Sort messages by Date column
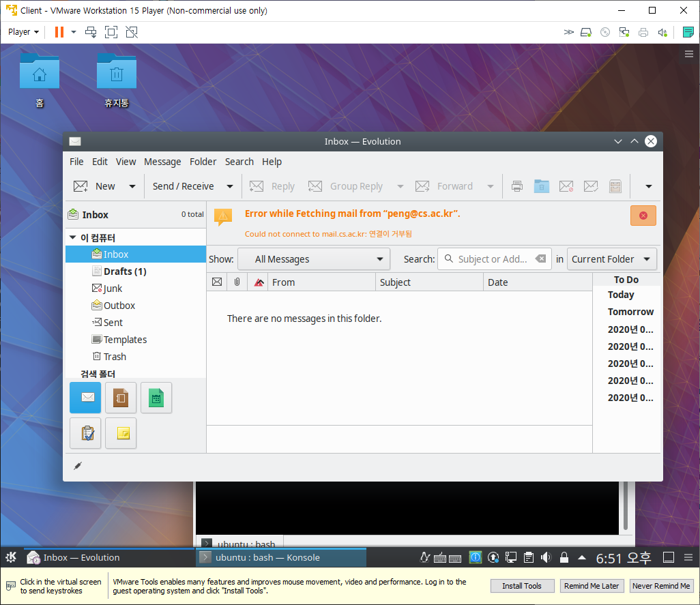 [x=538, y=282]
